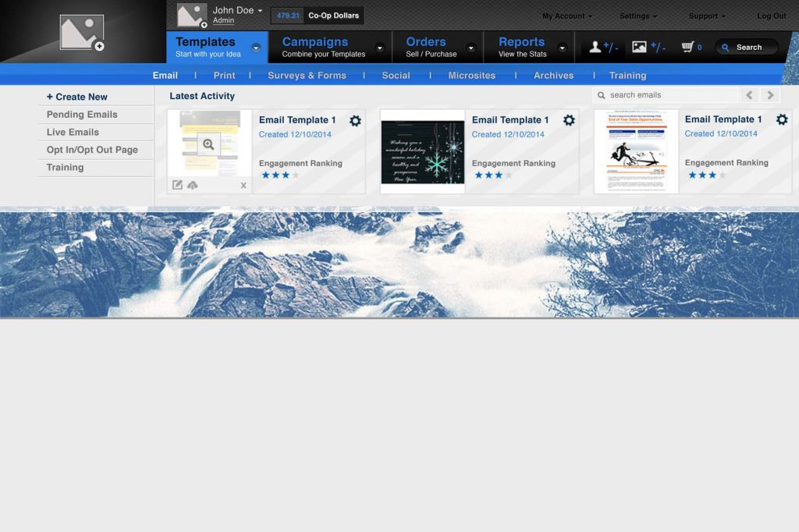799x532 pixels.
Task: Open the Settings dropdown menu
Action: (637, 16)
